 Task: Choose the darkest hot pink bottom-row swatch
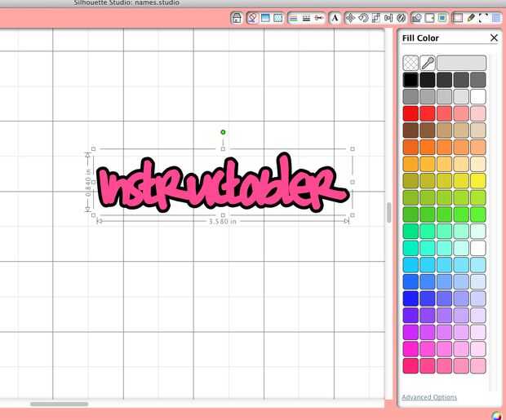(411, 366)
